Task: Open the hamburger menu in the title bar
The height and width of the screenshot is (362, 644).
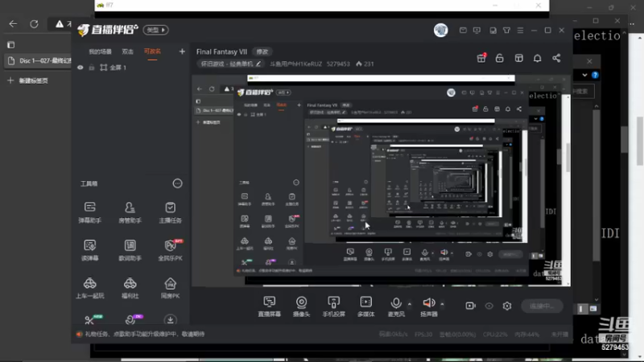Action: (x=520, y=31)
